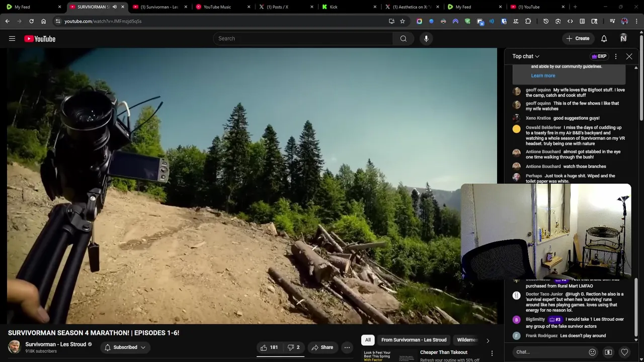
Task: Go back in browser history
Action: (7, 21)
